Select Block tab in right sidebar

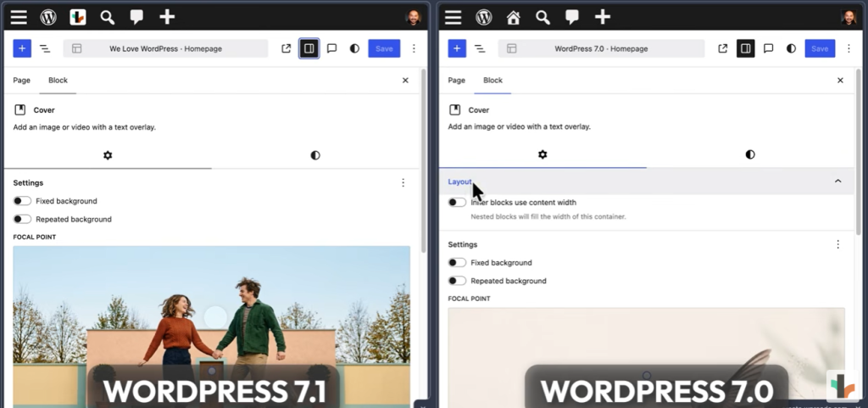point(492,81)
